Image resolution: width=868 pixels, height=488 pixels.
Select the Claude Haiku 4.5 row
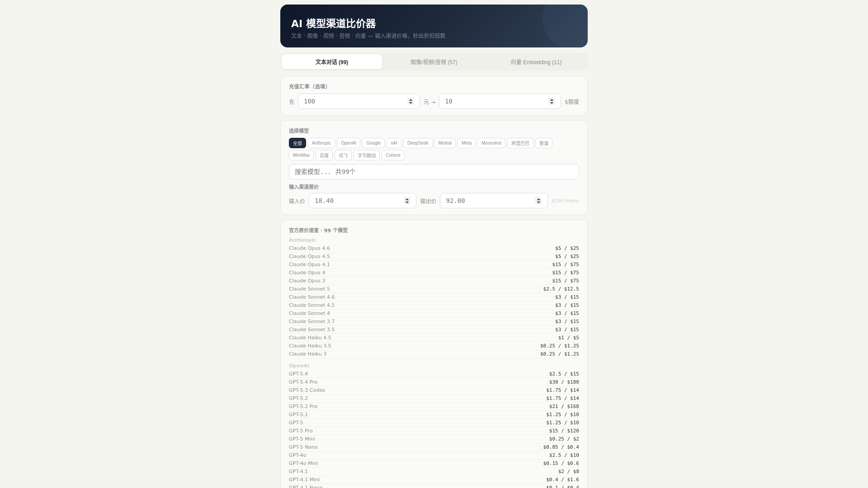pos(434,338)
